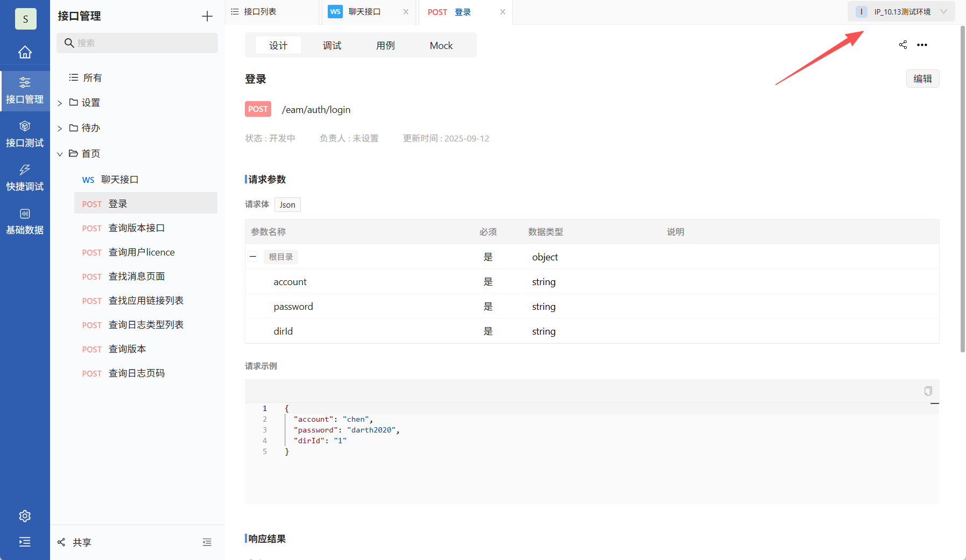Switch to the Mock tab

click(441, 45)
